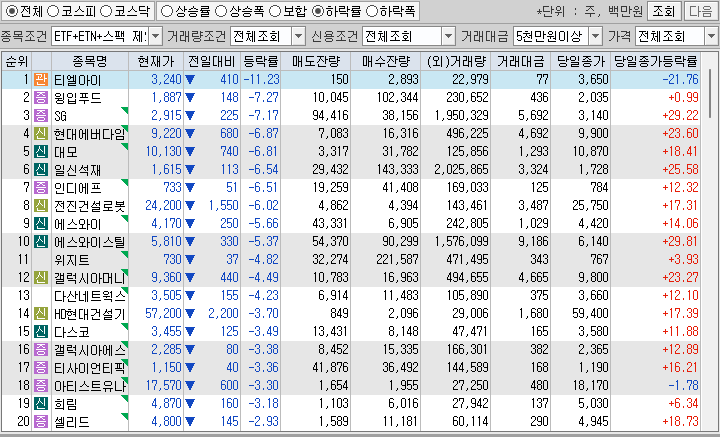This screenshot has width=720, height=437.
Task: Select the 티엘아이 stock name
Action: tap(78, 80)
